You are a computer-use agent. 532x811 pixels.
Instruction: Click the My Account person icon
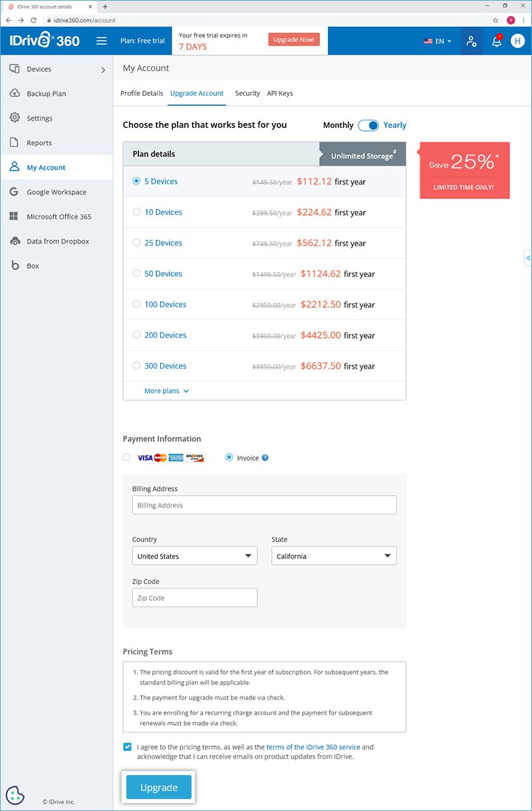[x=14, y=167]
